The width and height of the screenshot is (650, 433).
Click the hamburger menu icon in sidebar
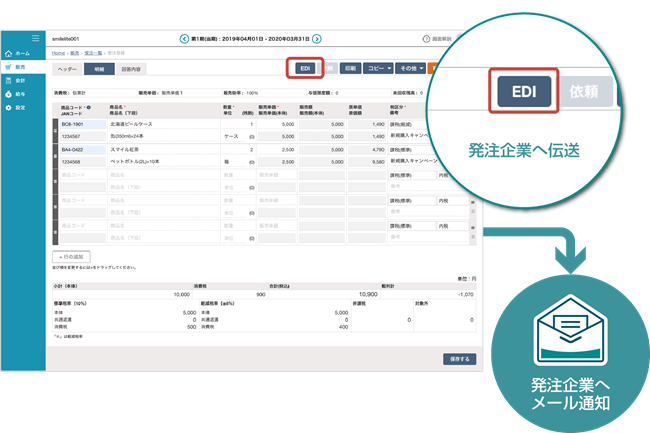(36, 38)
